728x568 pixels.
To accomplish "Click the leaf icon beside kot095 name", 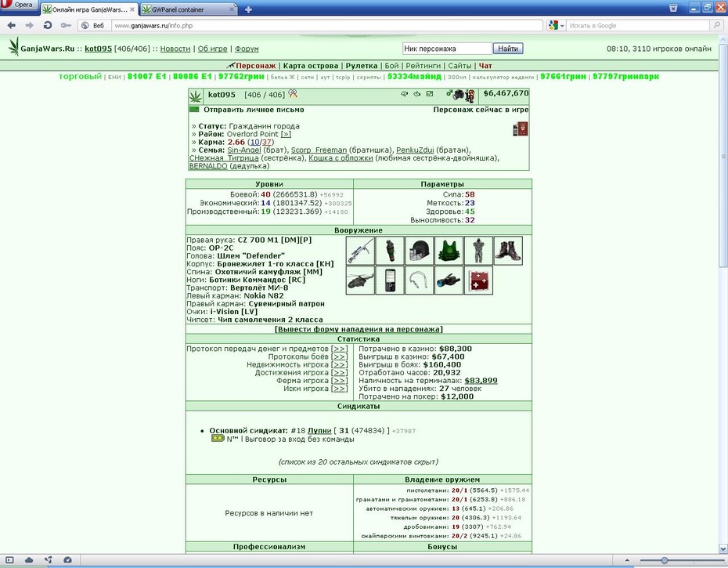I will (196, 96).
